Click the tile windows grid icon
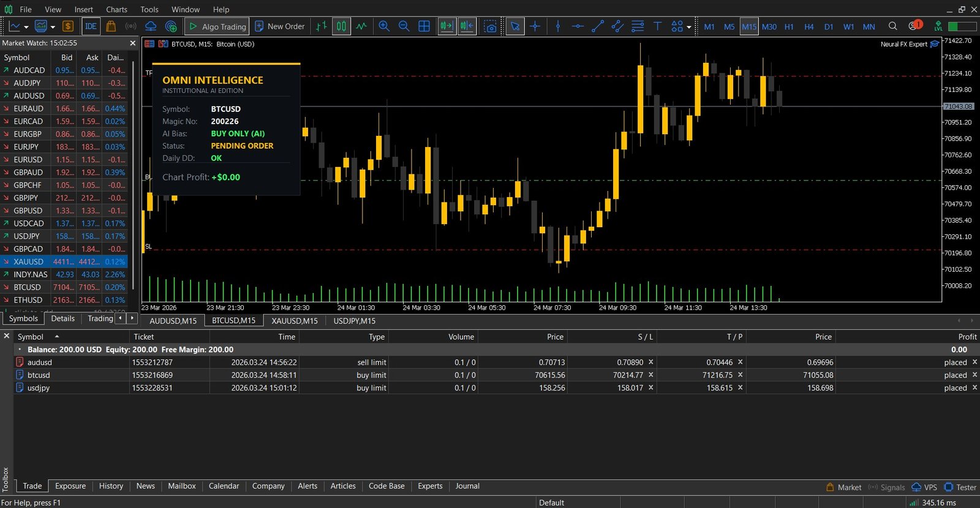Viewport: 980px width, 508px height. tap(424, 26)
